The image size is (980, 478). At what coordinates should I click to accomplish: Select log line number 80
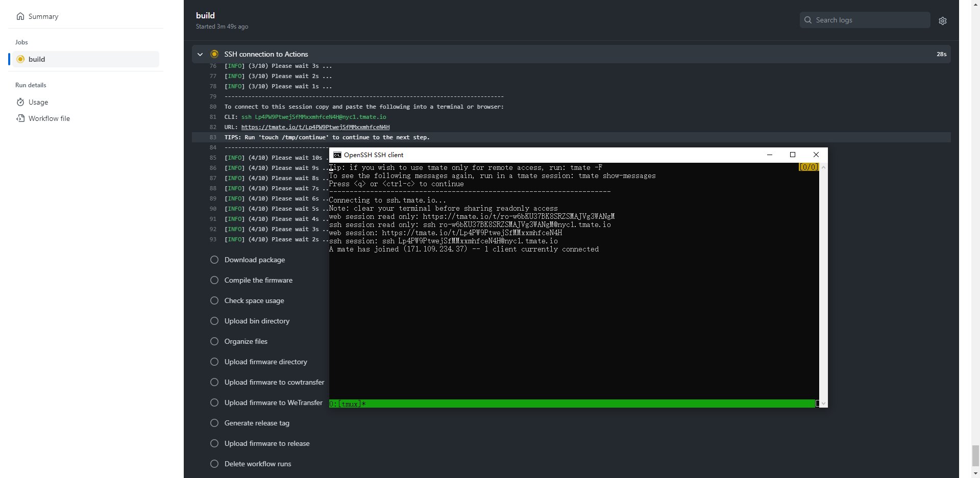[x=213, y=107]
